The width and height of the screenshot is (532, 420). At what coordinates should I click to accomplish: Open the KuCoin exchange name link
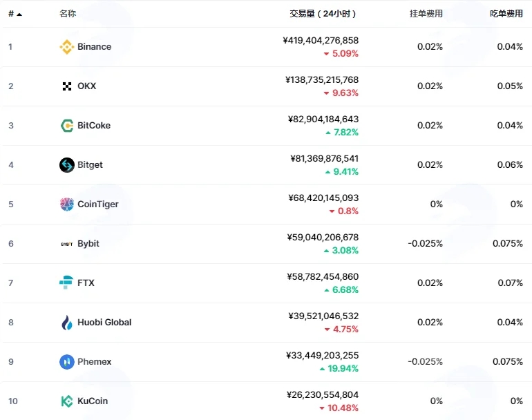[93, 401]
